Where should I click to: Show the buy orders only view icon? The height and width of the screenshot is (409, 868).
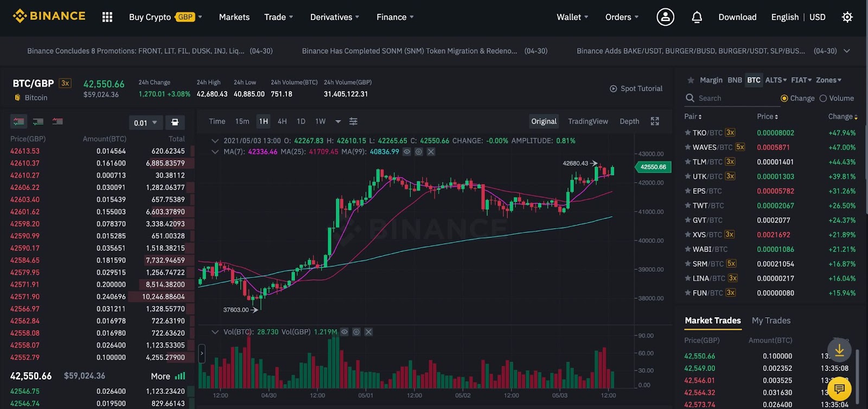[38, 122]
